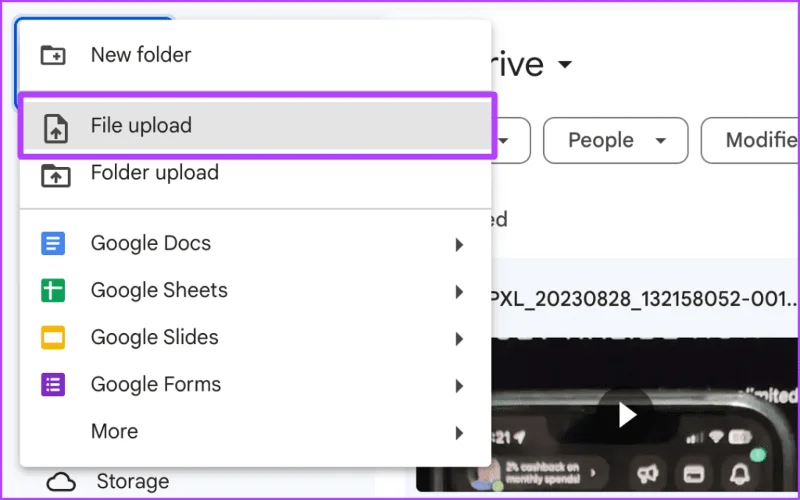Expand the Google Sheets submenu arrow
800x500 pixels.
(x=459, y=292)
